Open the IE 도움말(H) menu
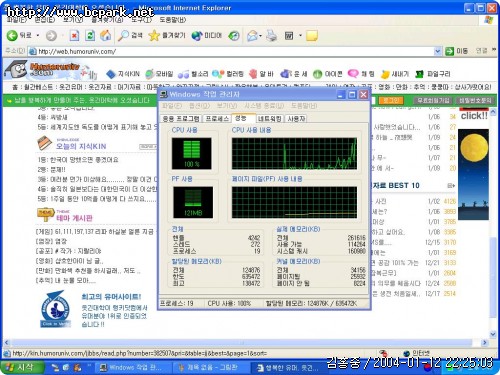This screenshot has width=500, height=375. [x=173, y=20]
